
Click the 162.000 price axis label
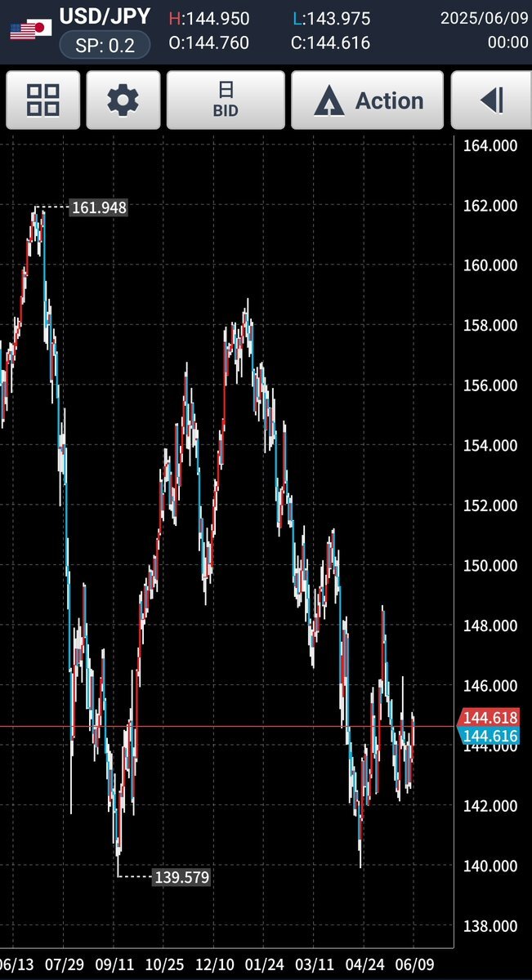pyautogui.click(x=489, y=206)
